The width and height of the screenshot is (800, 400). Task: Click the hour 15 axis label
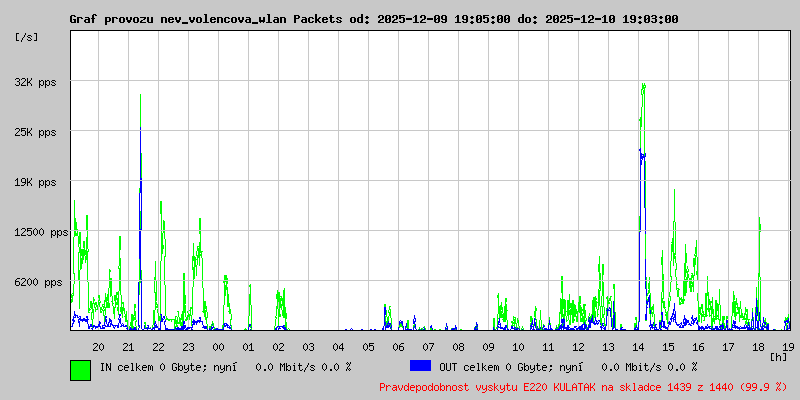(x=668, y=347)
